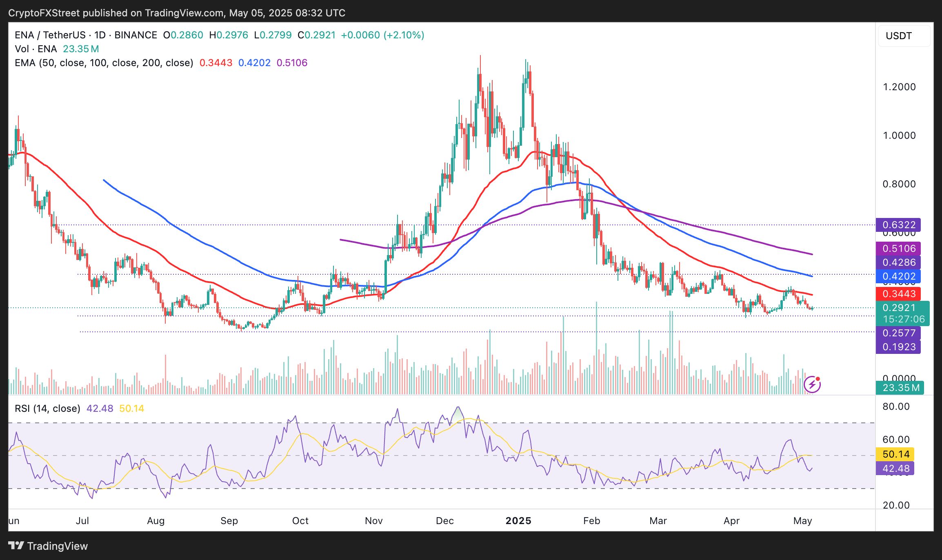
Task: Click the 0.2577 support level label
Action: 898,333
